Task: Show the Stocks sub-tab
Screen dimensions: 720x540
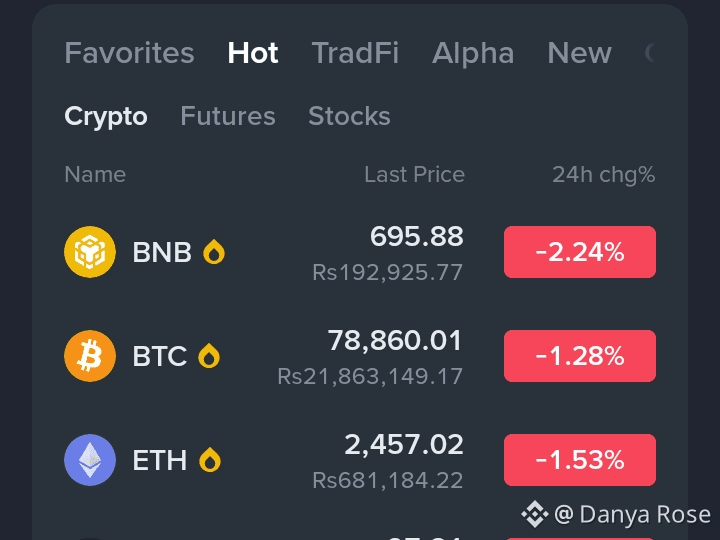Action: [x=349, y=116]
